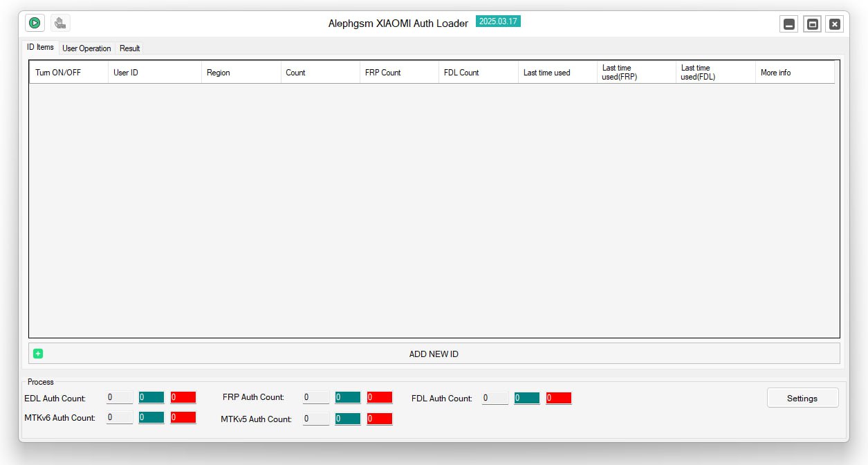Click the teal FRP Auth Count box
The image size is (868, 465).
tap(348, 397)
